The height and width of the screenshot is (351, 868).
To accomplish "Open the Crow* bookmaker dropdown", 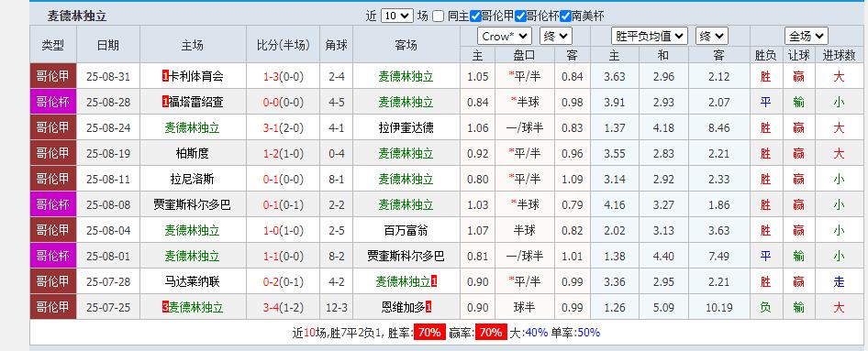I will point(505,37).
